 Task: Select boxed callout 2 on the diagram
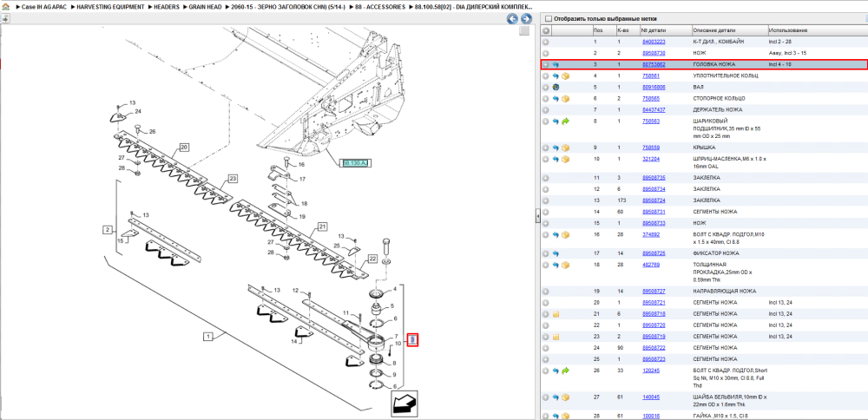pyautogui.click(x=108, y=229)
